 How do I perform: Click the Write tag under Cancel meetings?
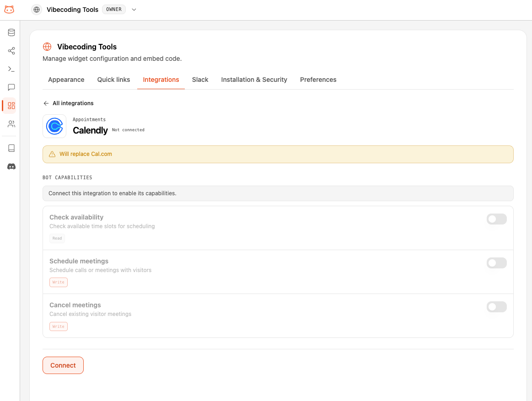59,326
